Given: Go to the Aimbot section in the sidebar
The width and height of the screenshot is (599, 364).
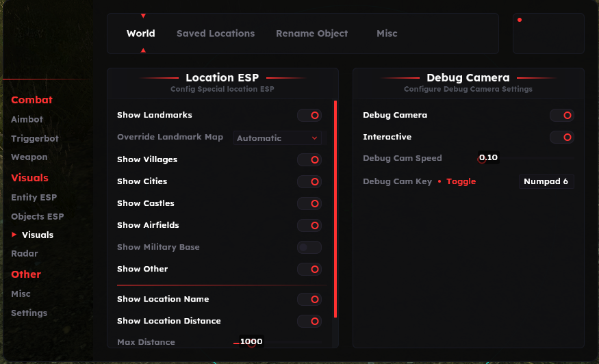Looking at the screenshot, I should click(27, 119).
